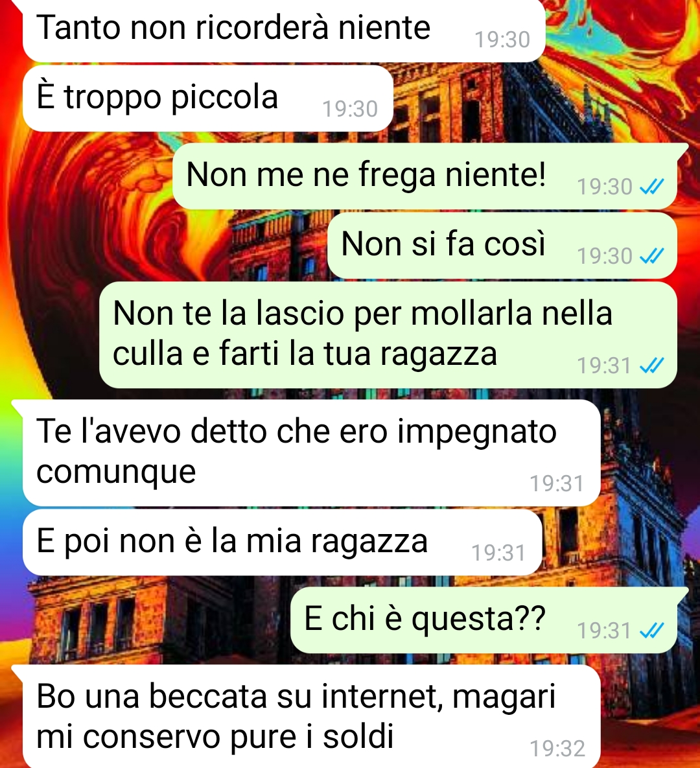
Task: Tap the blue read ticks on 'Non me ne frega niente!'
Action: tap(652, 187)
